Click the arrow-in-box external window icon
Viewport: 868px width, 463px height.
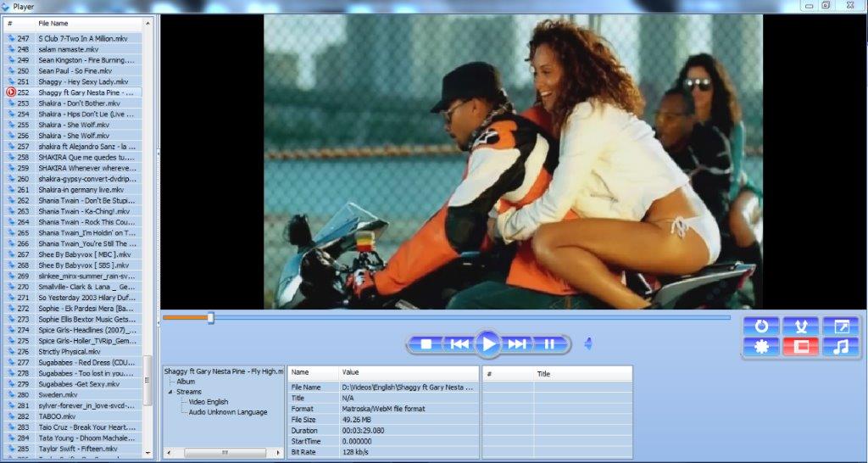click(841, 326)
